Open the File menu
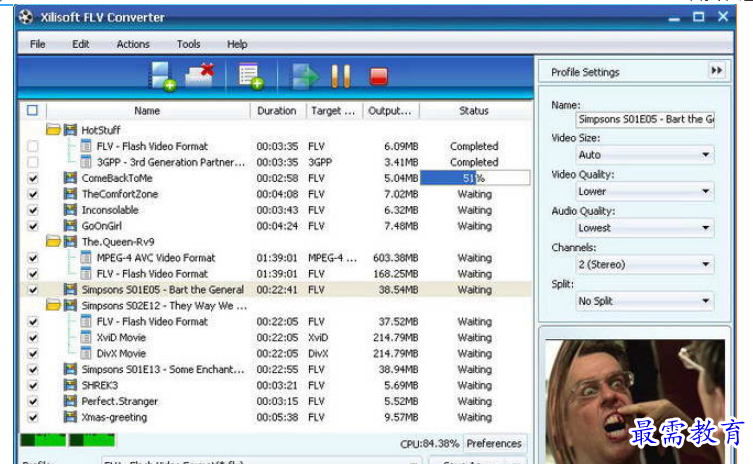This screenshot has width=753, height=464. 37,44
